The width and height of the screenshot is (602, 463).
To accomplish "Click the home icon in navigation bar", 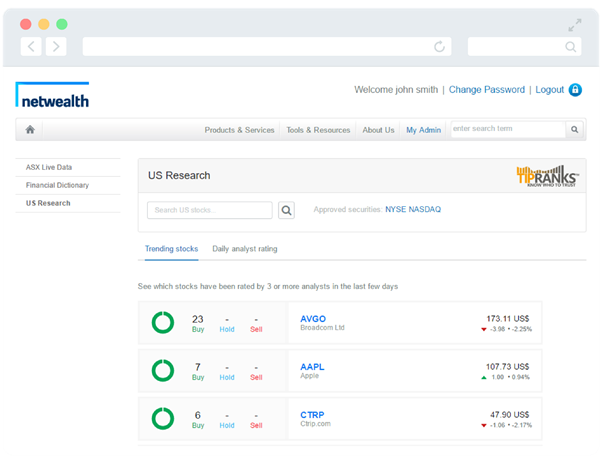I will (30, 129).
